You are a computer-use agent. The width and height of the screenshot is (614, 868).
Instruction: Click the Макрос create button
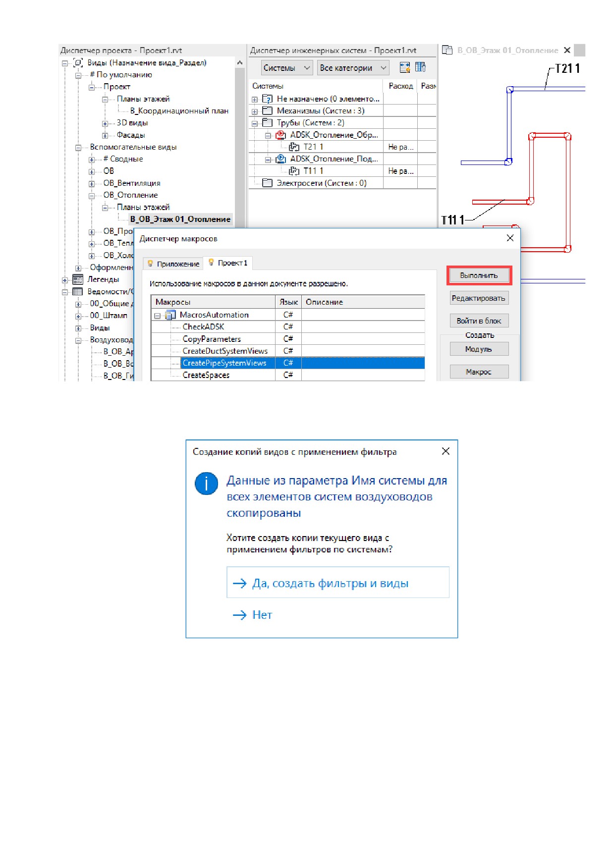[x=479, y=372]
